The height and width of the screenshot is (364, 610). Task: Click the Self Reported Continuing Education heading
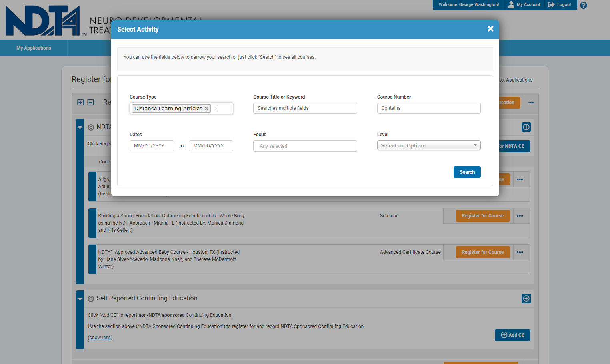coord(147,298)
